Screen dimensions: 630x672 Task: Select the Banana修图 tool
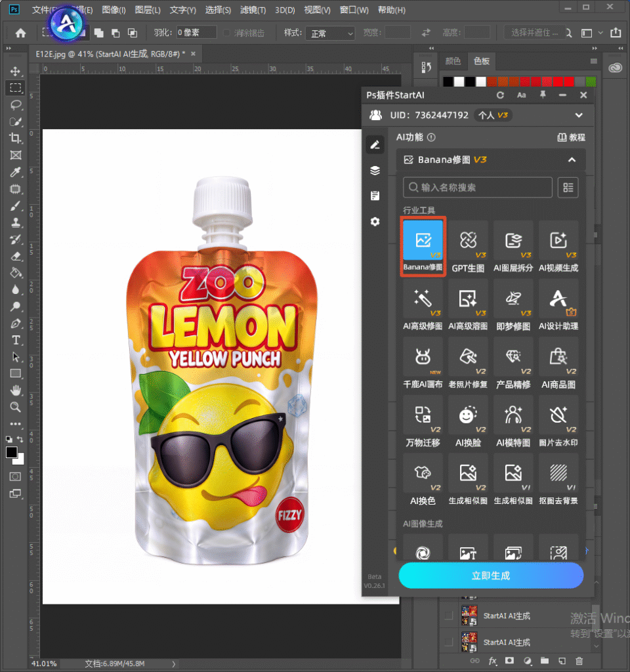[423, 247]
